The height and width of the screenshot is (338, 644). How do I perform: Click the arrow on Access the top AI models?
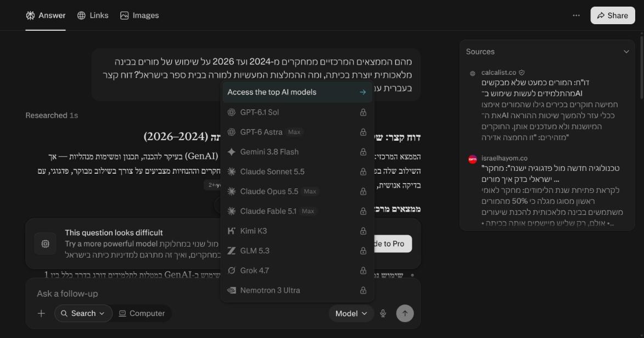click(363, 92)
